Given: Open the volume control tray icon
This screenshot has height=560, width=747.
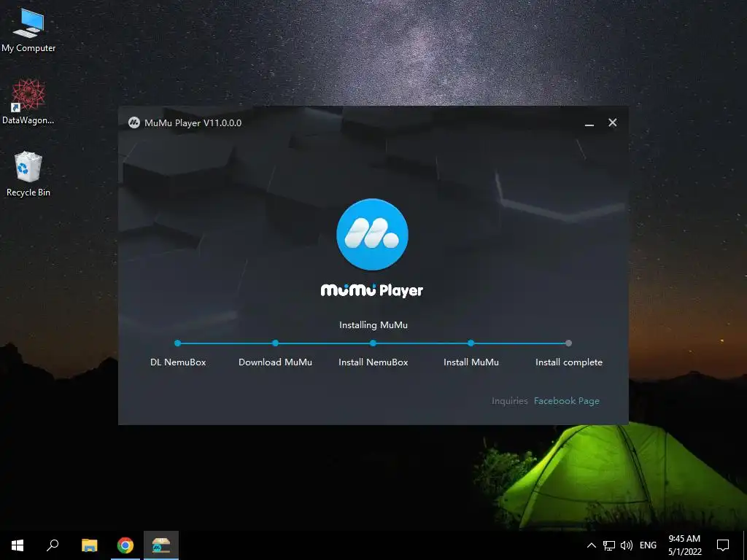Looking at the screenshot, I should pyautogui.click(x=627, y=545).
